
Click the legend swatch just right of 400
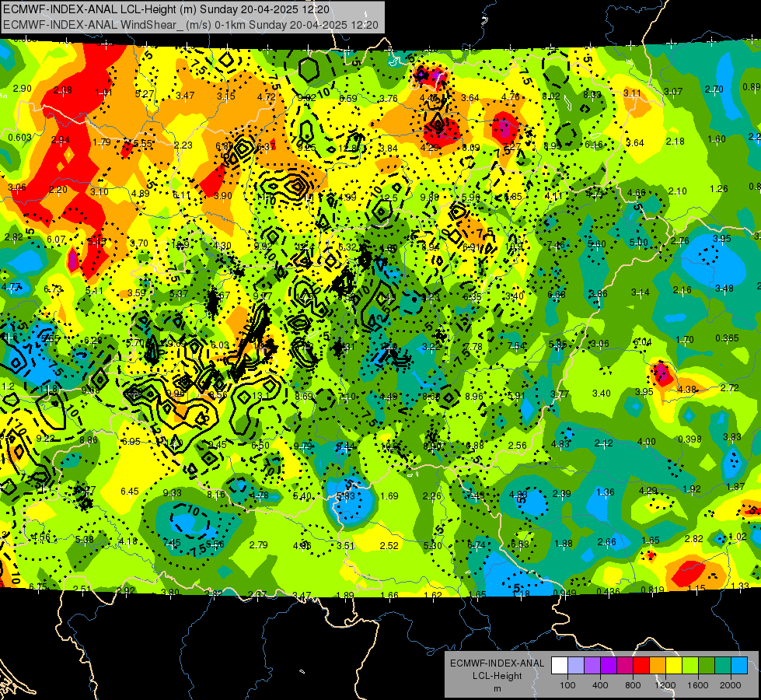(609, 666)
